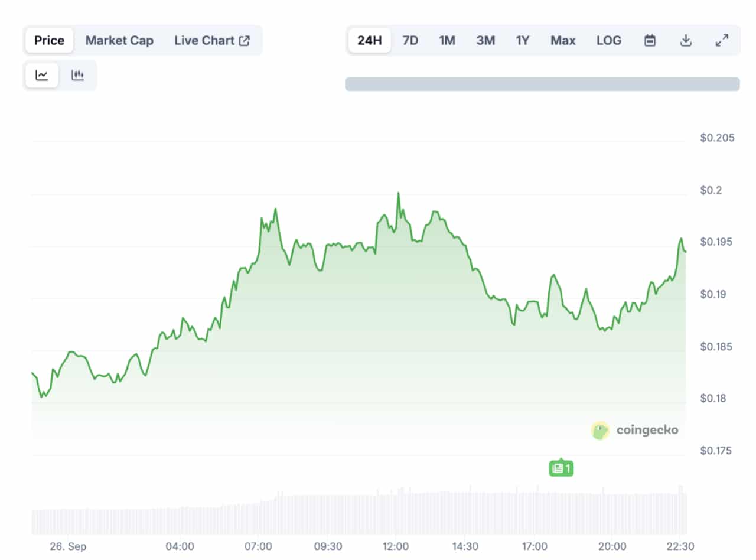Click the download chart icon
Screen dimensions: 756x560
(x=686, y=40)
